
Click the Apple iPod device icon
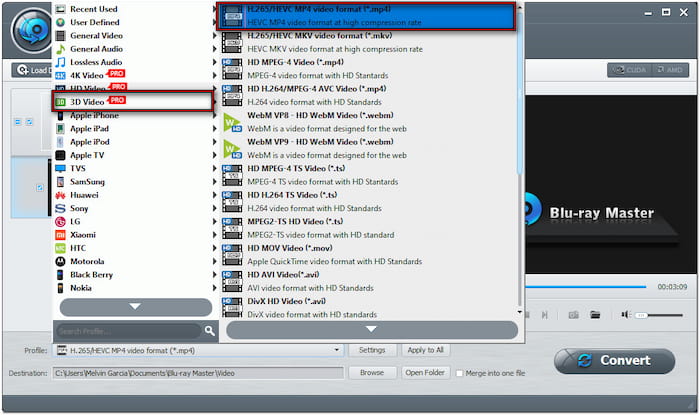pyautogui.click(x=60, y=142)
